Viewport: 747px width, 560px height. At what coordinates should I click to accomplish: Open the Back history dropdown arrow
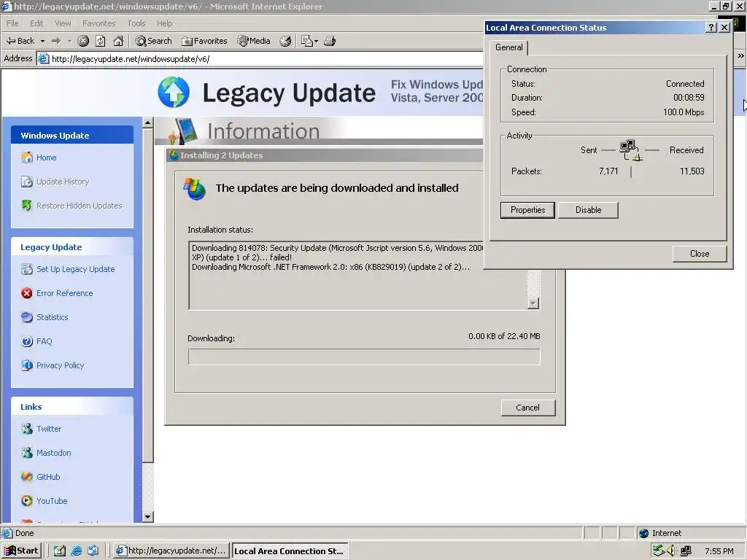(42, 41)
